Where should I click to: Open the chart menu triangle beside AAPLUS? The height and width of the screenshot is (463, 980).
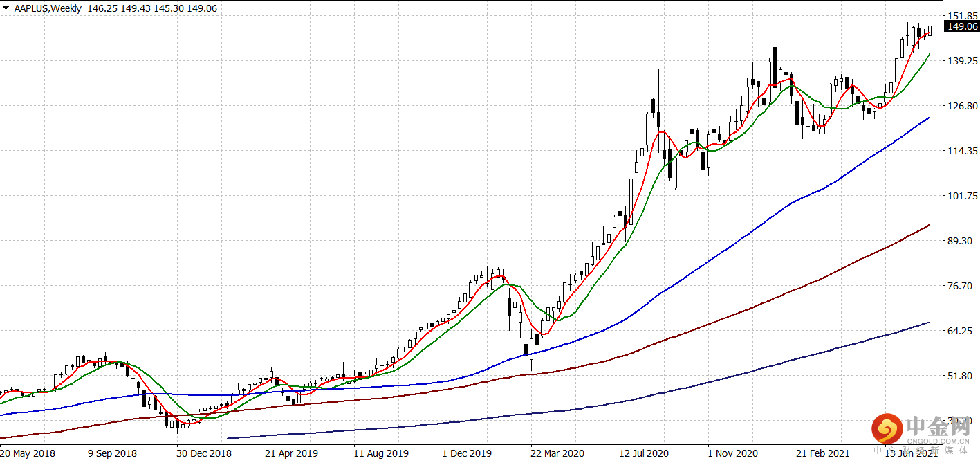click(6, 9)
